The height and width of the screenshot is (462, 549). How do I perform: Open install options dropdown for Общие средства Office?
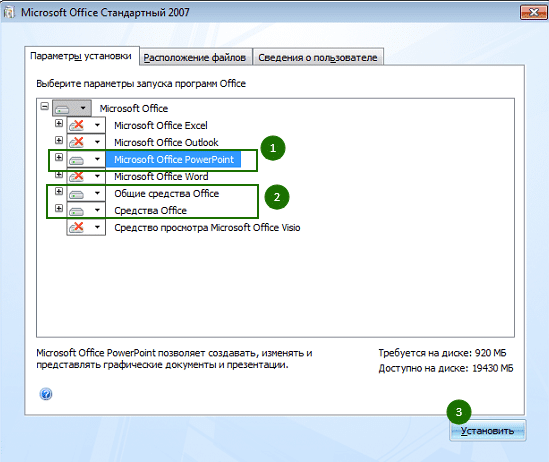97,193
